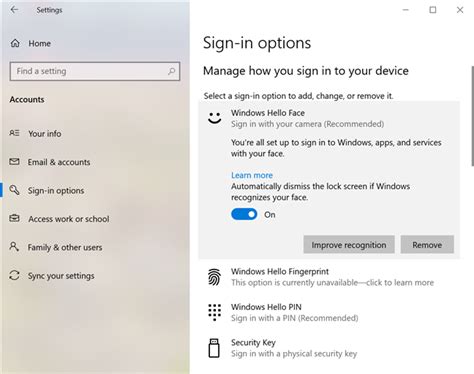The height and width of the screenshot is (374, 474).
Task: Click the Email & accounts envelope icon
Action: tap(14, 162)
